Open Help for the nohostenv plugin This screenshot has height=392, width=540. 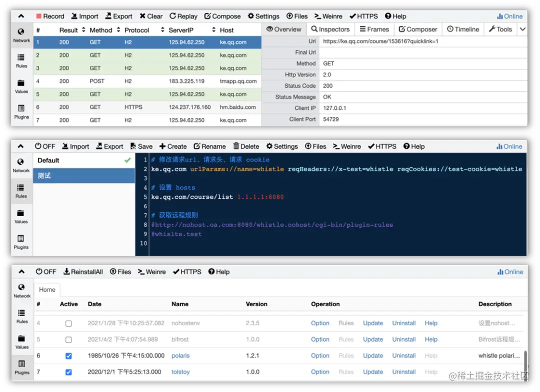coord(431,323)
